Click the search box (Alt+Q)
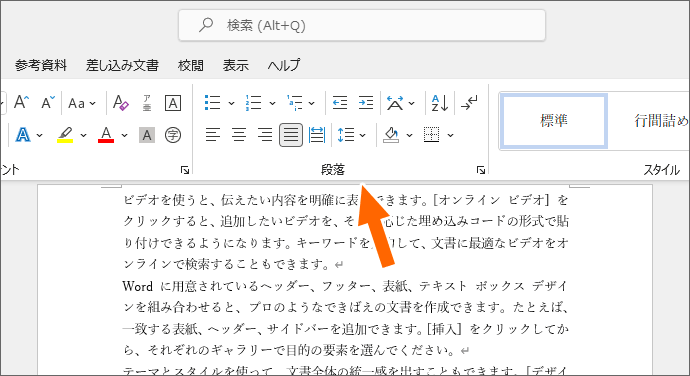The width and height of the screenshot is (690, 376). click(362, 26)
